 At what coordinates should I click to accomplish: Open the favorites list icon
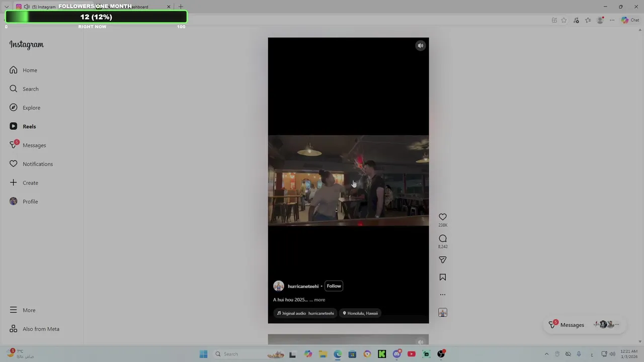click(588, 20)
